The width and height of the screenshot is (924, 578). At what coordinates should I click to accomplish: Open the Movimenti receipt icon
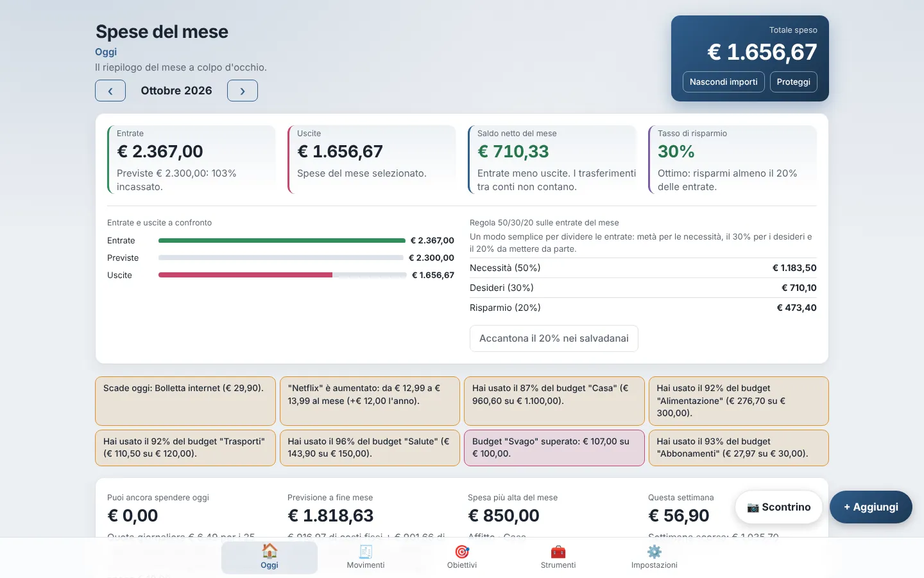click(x=366, y=551)
